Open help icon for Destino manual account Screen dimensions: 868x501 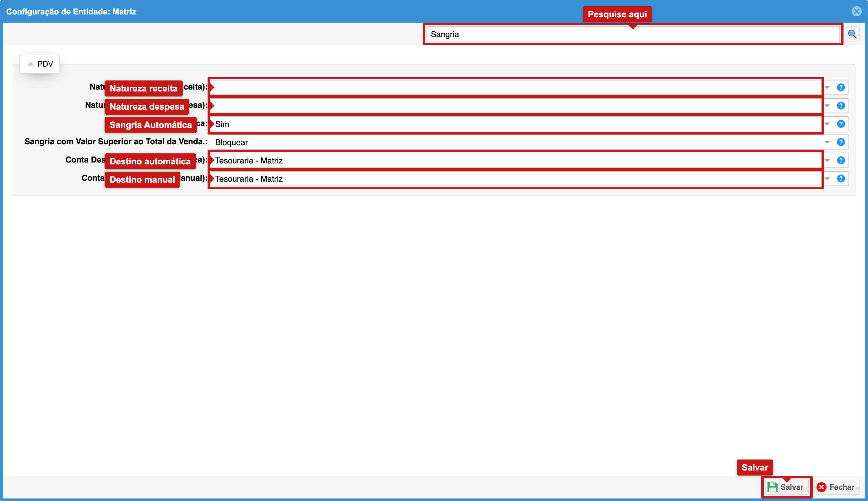(841, 179)
